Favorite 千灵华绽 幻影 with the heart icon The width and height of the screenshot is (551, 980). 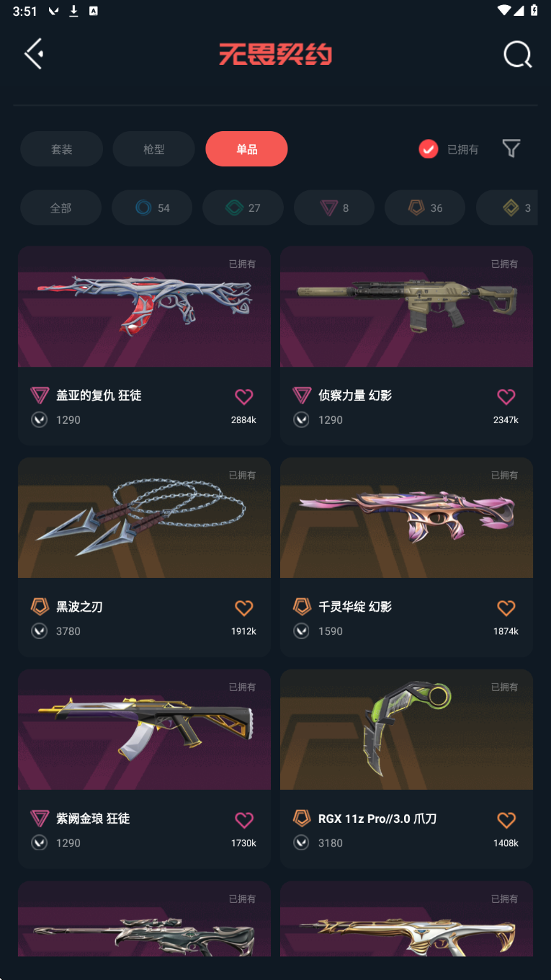(506, 608)
